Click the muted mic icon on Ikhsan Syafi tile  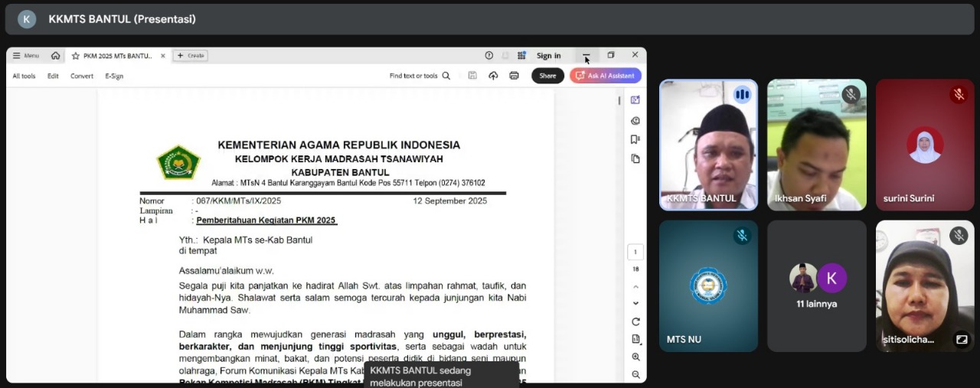[x=851, y=95]
